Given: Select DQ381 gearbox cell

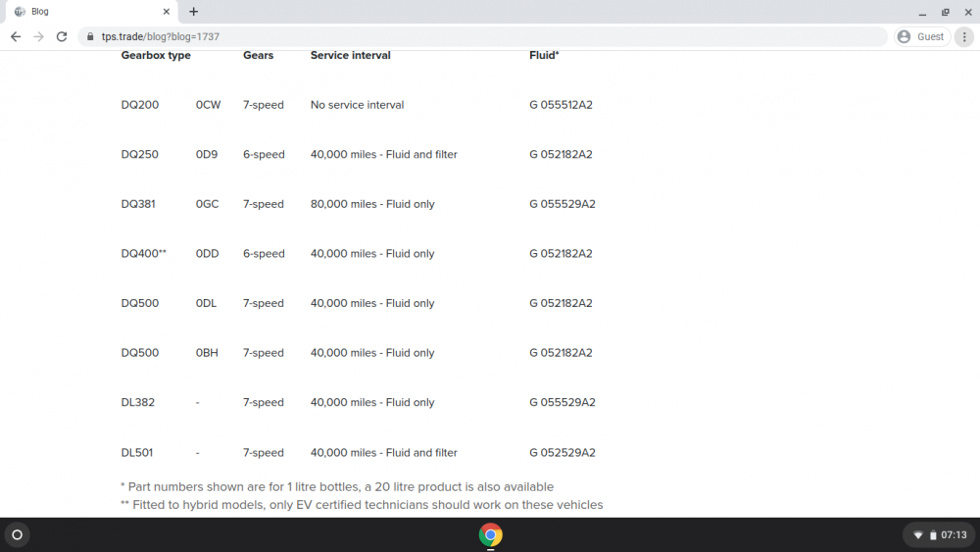Looking at the screenshot, I should click(138, 204).
